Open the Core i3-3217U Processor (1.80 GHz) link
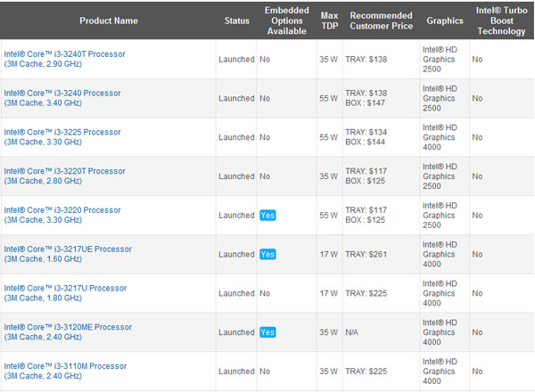This screenshot has width=535, height=392. 64,289
